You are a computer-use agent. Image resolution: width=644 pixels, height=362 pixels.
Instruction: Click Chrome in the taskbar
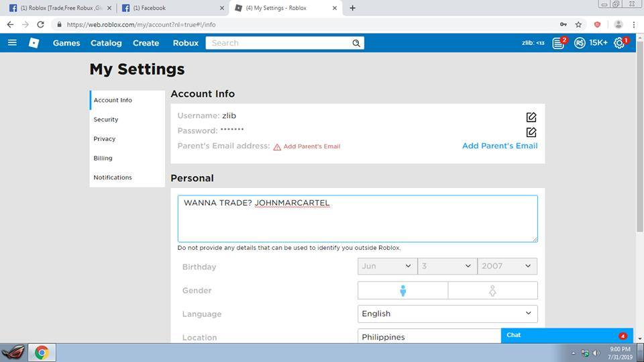tap(42, 353)
